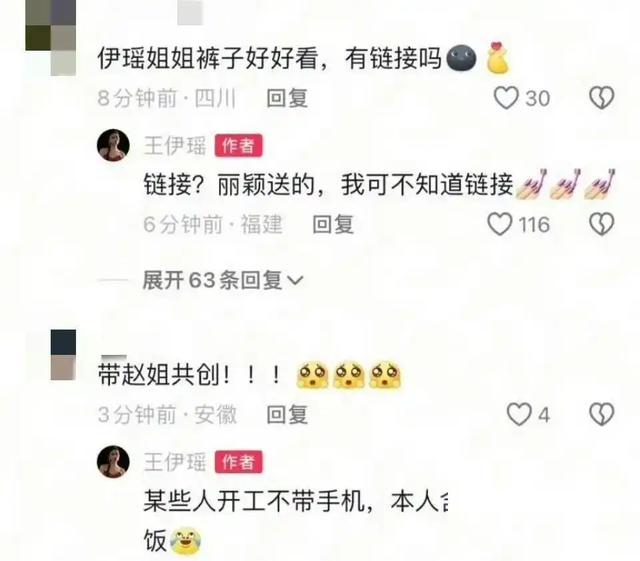Tap broken heart on the 116-like reply

click(x=602, y=224)
